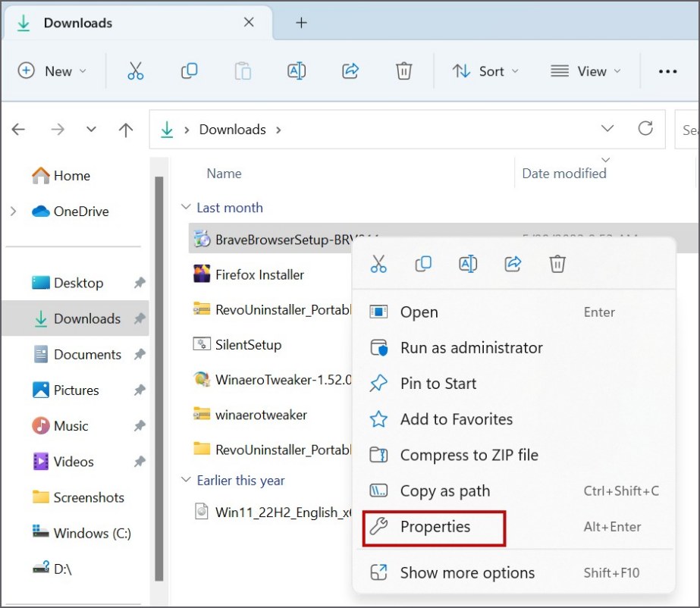Click the Share icon in context menu
Image resolution: width=700 pixels, height=608 pixels.
coord(513,264)
